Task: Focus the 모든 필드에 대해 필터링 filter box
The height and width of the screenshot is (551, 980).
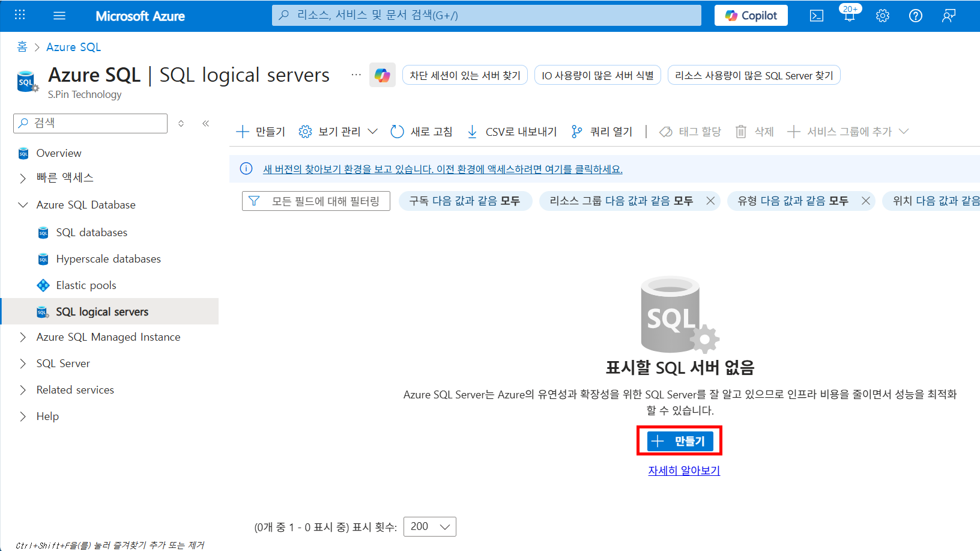Action: point(316,201)
